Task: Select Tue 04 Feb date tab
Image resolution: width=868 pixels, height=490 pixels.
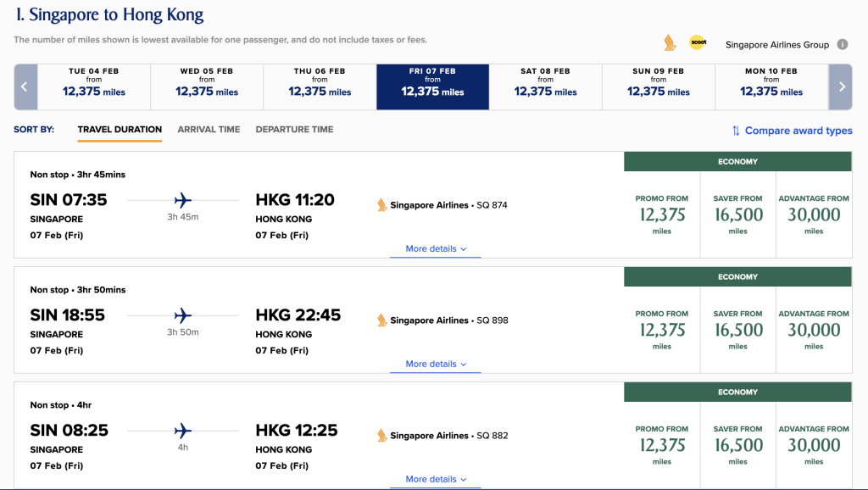Action: pyautogui.click(x=94, y=87)
